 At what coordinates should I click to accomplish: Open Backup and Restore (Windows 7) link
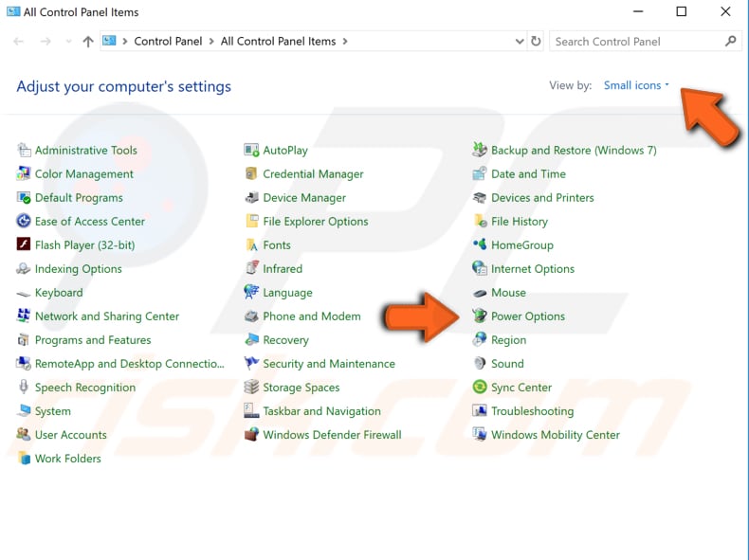coord(574,151)
